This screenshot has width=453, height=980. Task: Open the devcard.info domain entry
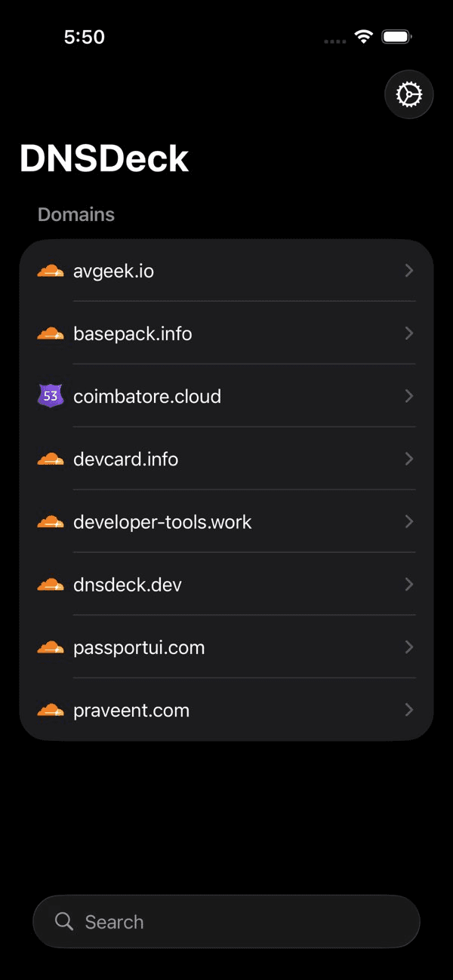(126, 459)
